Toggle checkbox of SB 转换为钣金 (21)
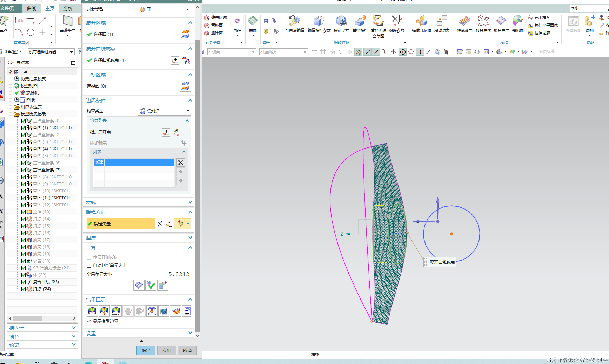The height and width of the screenshot is (364, 609). pos(24,268)
